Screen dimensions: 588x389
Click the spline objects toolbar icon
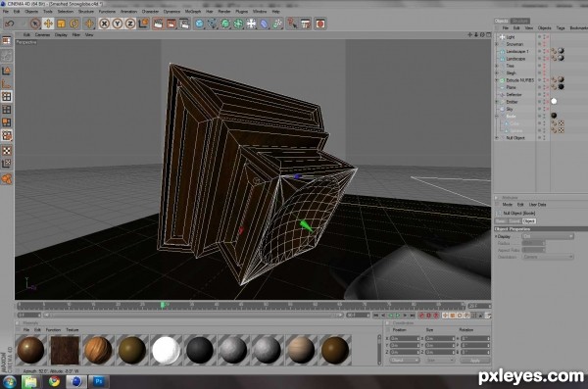click(x=213, y=24)
